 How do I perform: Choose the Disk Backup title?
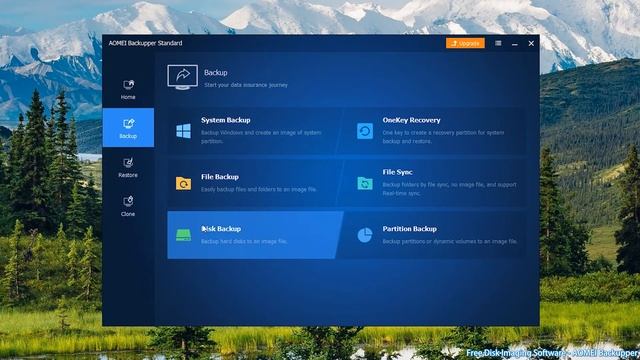click(x=221, y=229)
